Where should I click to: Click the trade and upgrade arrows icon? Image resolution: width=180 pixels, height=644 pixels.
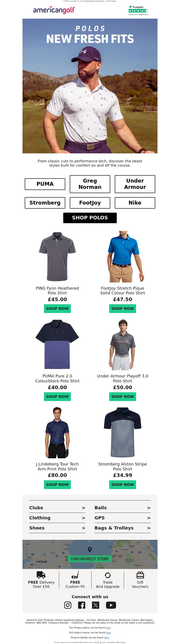(108, 575)
